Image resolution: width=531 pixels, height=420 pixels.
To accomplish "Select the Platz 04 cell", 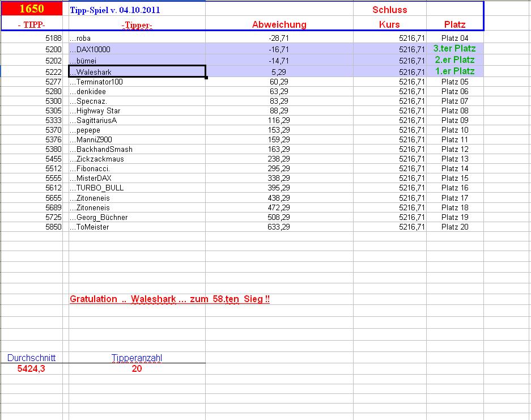I will 455,38.
